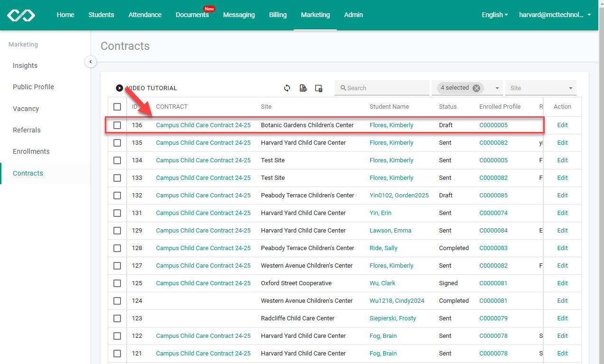Sort by the Status column header
Viewport: 604px width, 364px height.
tap(447, 107)
